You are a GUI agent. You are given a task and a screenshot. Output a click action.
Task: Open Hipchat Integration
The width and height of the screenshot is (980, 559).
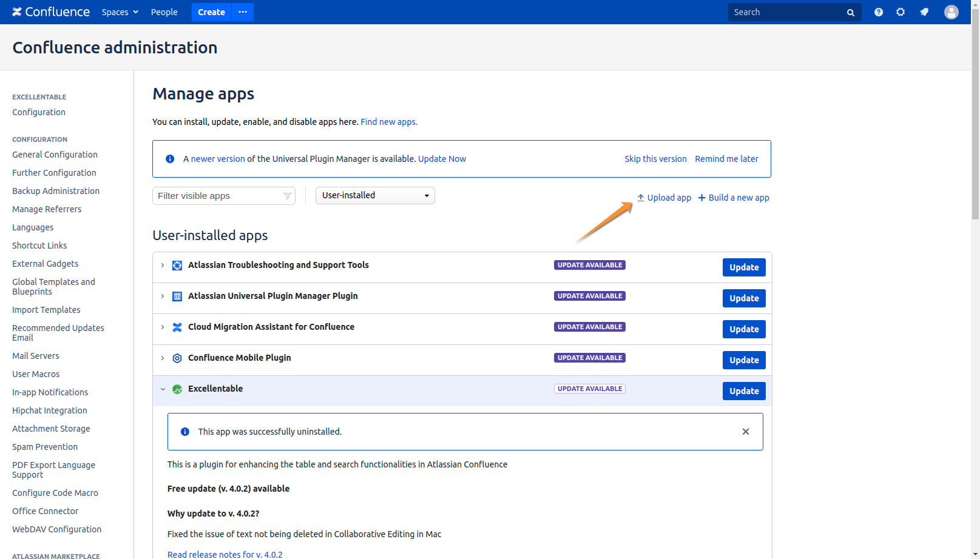click(x=50, y=410)
